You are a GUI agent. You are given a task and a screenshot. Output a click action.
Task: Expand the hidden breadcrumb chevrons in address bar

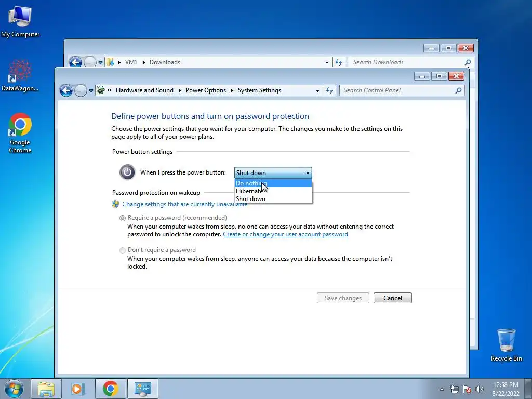pos(110,90)
